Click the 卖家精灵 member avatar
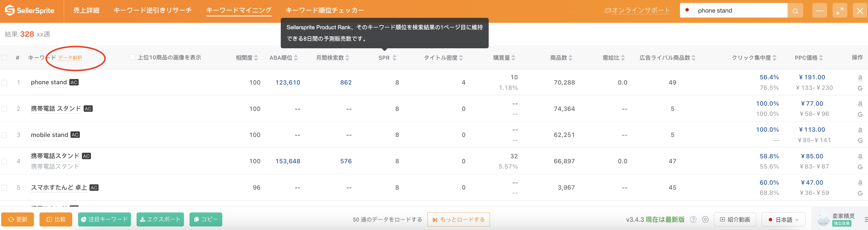 click(823, 220)
